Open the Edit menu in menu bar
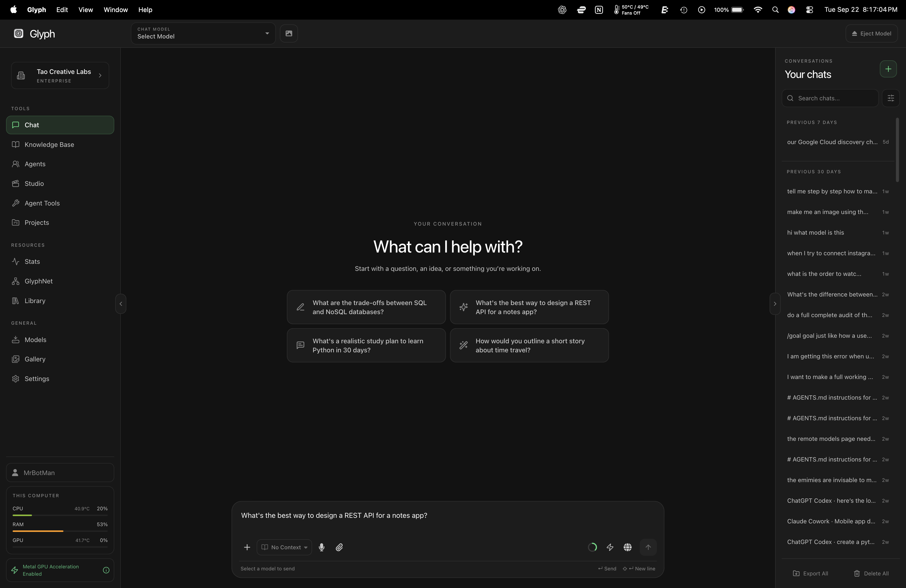The image size is (906, 588). 62,10
